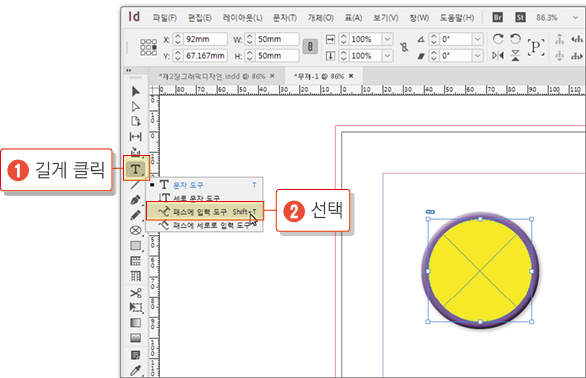This screenshot has width=586, height=378.
Task: Select the Pencil tool in the toolbox
Action: (x=136, y=215)
